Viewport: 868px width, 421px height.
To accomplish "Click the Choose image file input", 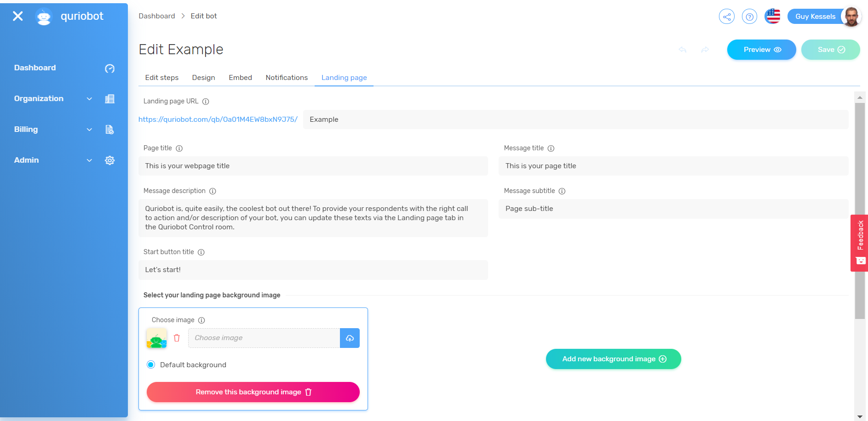I will (x=264, y=338).
